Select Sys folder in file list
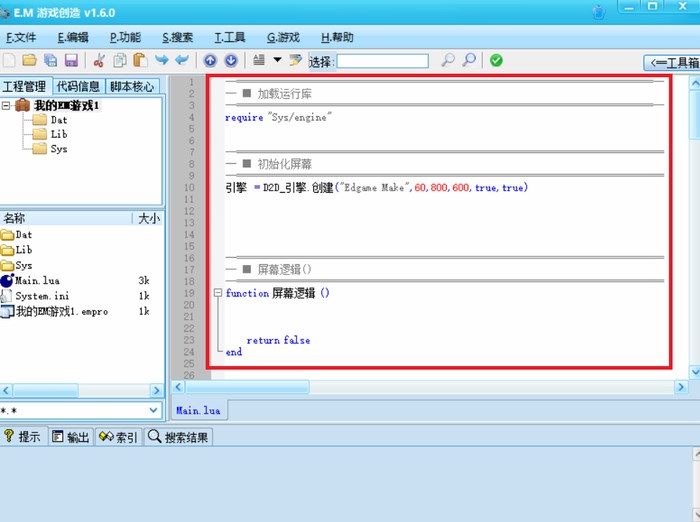This screenshot has height=522, width=700. click(24, 265)
